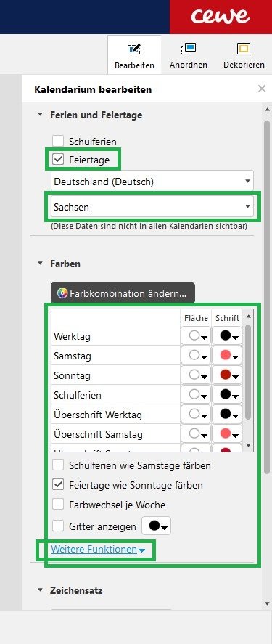
Task: Toggle Feiertage wie Sonntage färben
Action: [58, 485]
